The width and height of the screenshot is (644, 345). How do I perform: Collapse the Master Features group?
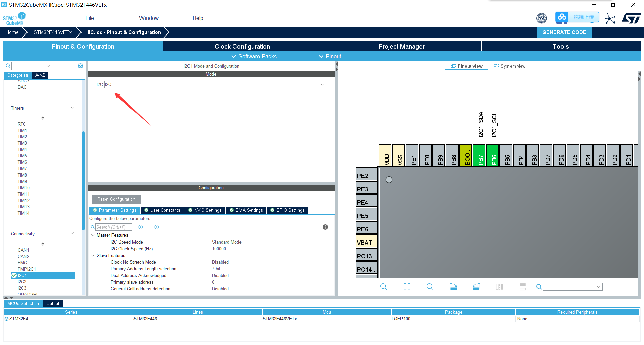click(93, 235)
